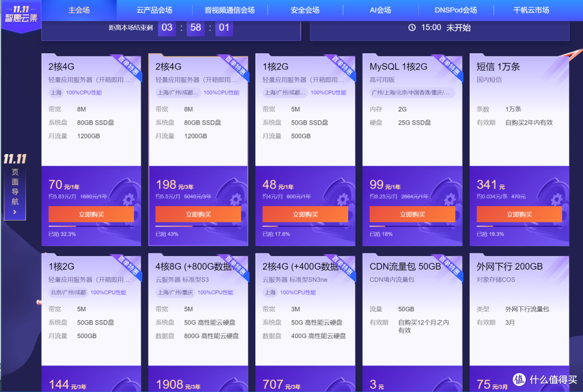The image size is (583, 392).
Task: Click the 云服务器 标准型SN3ne subtitle
Action: click(295, 280)
